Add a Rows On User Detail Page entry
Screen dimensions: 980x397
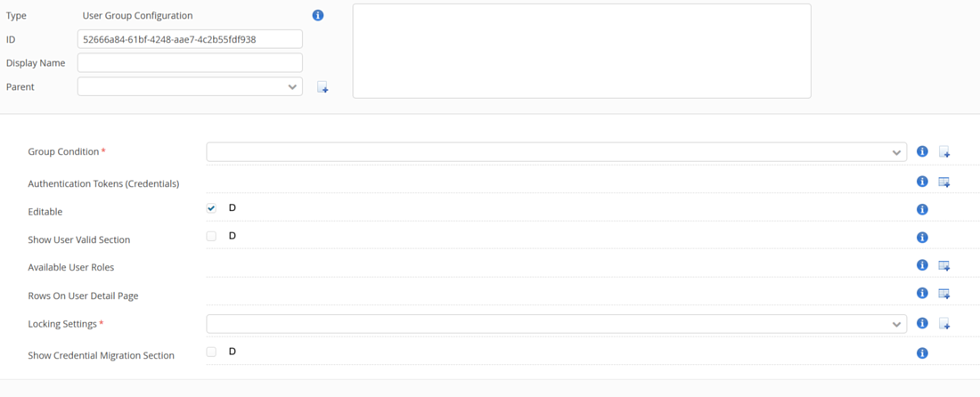[x=944, y=294]
